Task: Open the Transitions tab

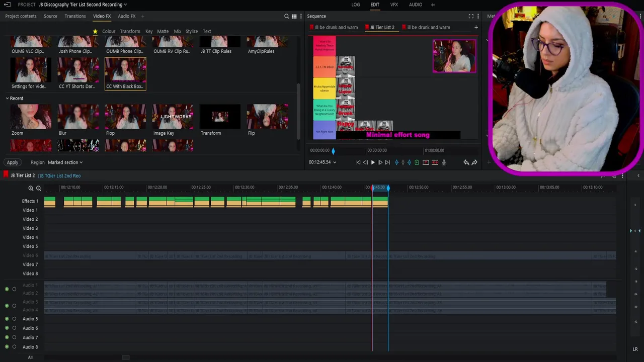Action: tap(75, 16)
